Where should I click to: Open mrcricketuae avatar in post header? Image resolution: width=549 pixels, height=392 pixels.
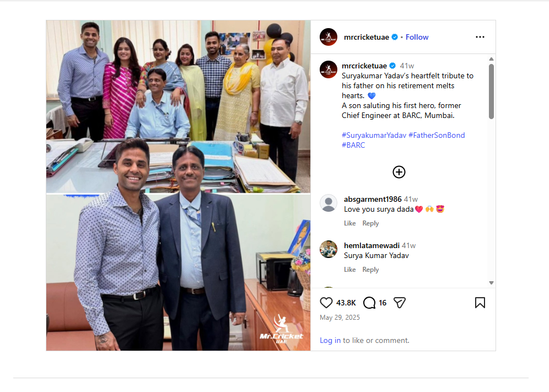pyautogui.click(x=329, y=37)
